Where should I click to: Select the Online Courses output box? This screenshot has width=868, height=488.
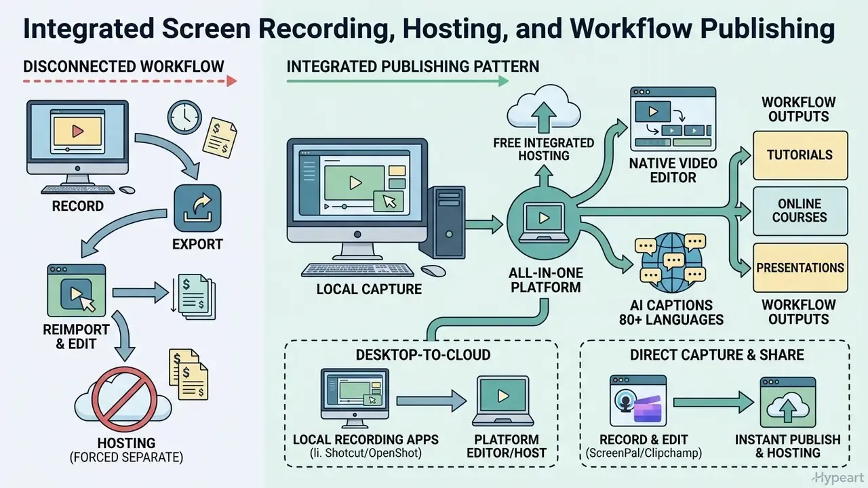(800, 211)
